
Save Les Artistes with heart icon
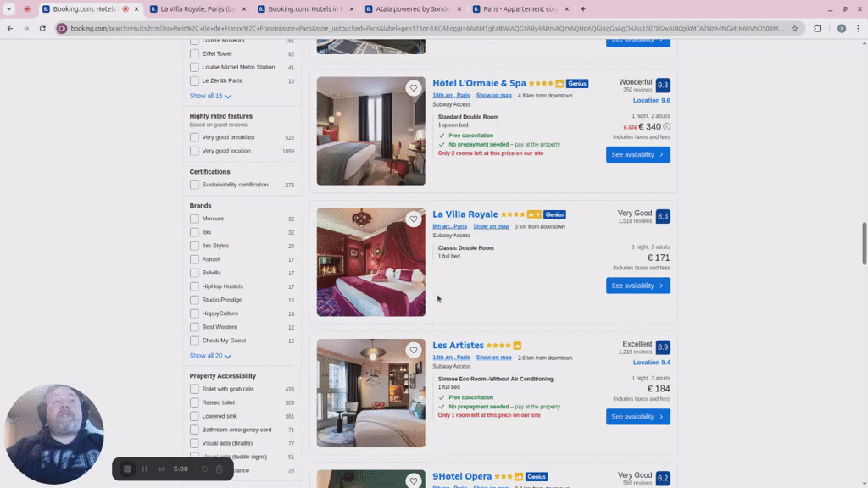pos(414,350)
